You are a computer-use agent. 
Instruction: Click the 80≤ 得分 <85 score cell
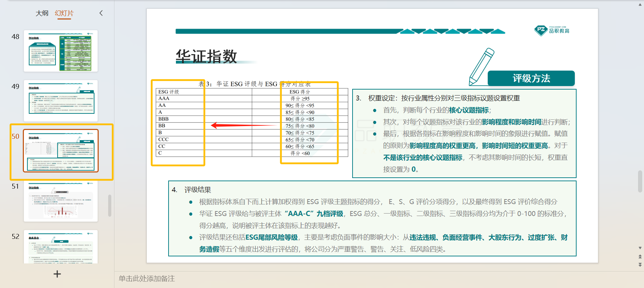300,119
